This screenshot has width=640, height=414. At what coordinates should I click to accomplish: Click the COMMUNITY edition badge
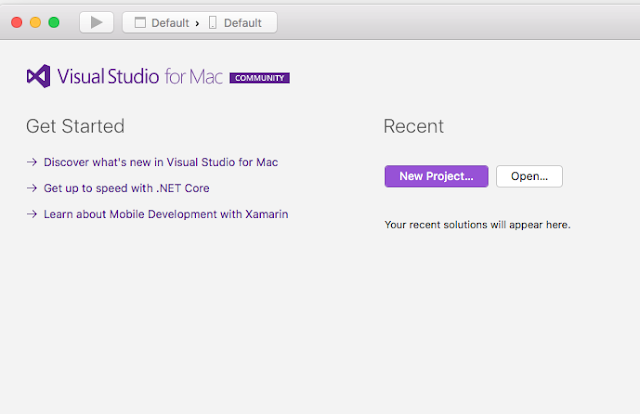(x=260, y=78)
